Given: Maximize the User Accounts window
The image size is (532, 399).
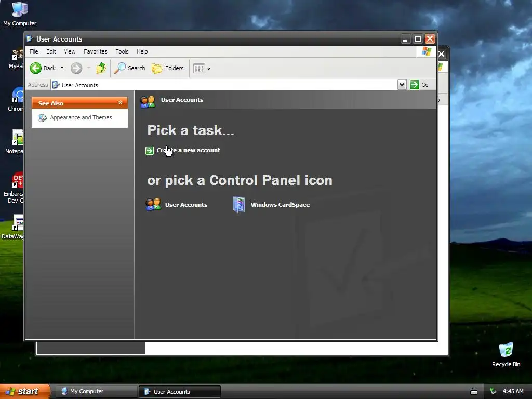Looking at the screenshot, I should click(x=418, y=39).
